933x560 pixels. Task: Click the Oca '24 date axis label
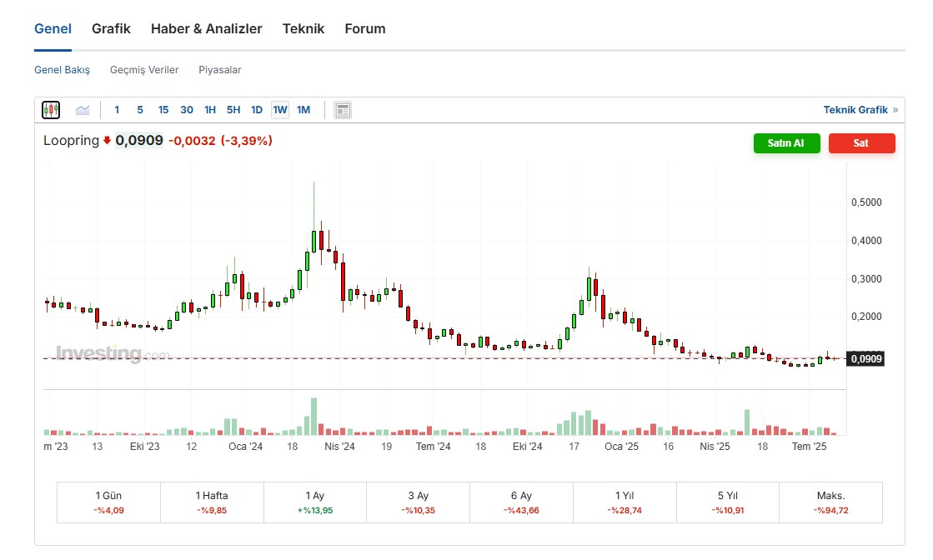tap(246, 447)
